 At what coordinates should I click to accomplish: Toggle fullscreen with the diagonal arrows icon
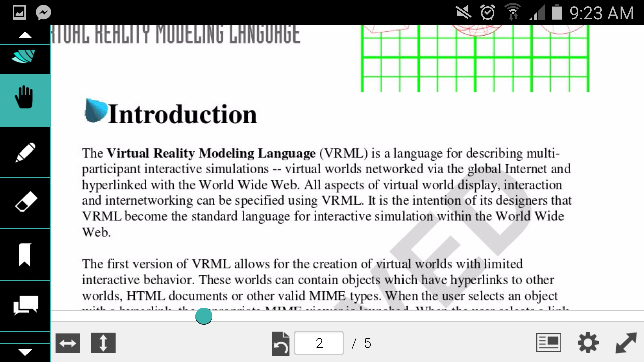point(626,343)
